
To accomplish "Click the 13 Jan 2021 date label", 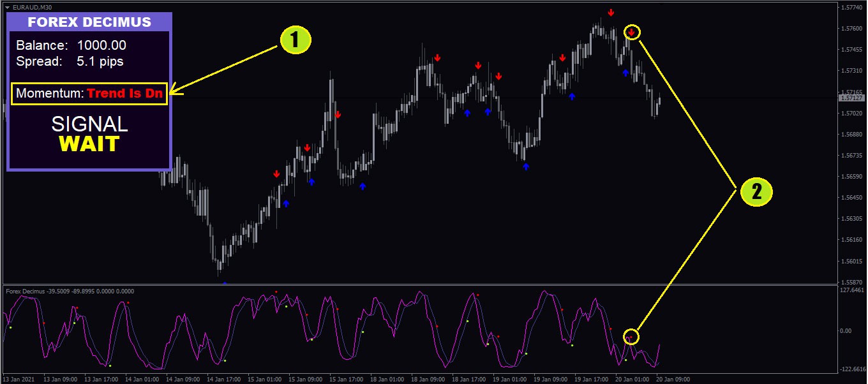I will 20,378.
